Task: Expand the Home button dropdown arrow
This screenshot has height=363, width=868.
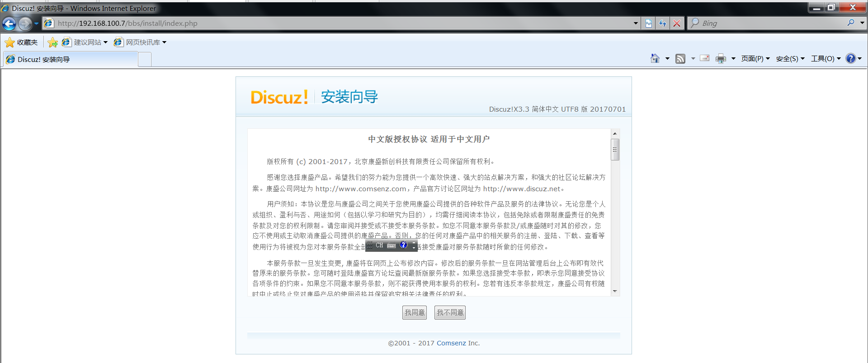Action: tap(667, 59)
